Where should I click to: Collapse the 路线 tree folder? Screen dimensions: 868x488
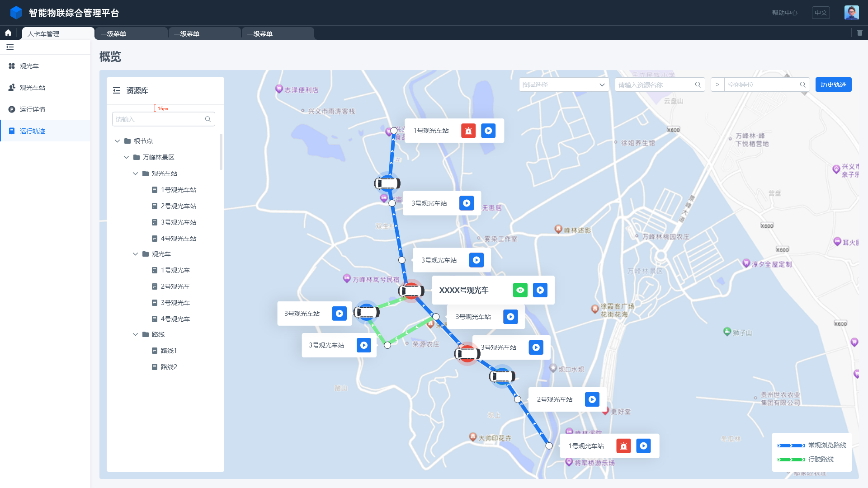135,334
